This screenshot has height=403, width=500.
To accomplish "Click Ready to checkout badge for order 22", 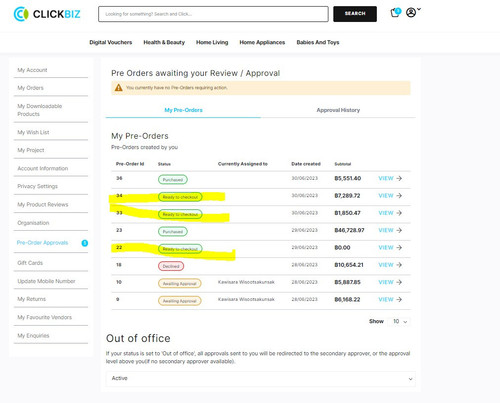I will click(x=180, y=249).
